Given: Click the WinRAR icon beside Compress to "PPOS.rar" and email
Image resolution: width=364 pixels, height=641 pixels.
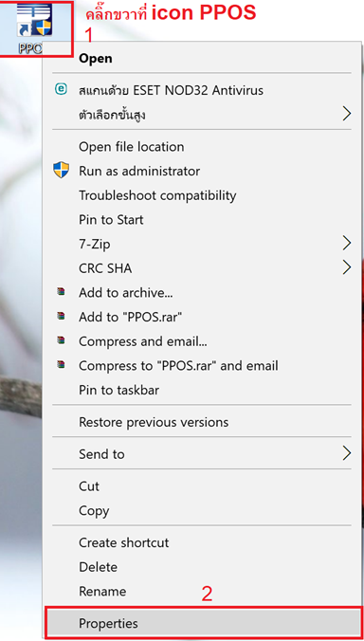Looking at the screenshot, I should 61,364.
